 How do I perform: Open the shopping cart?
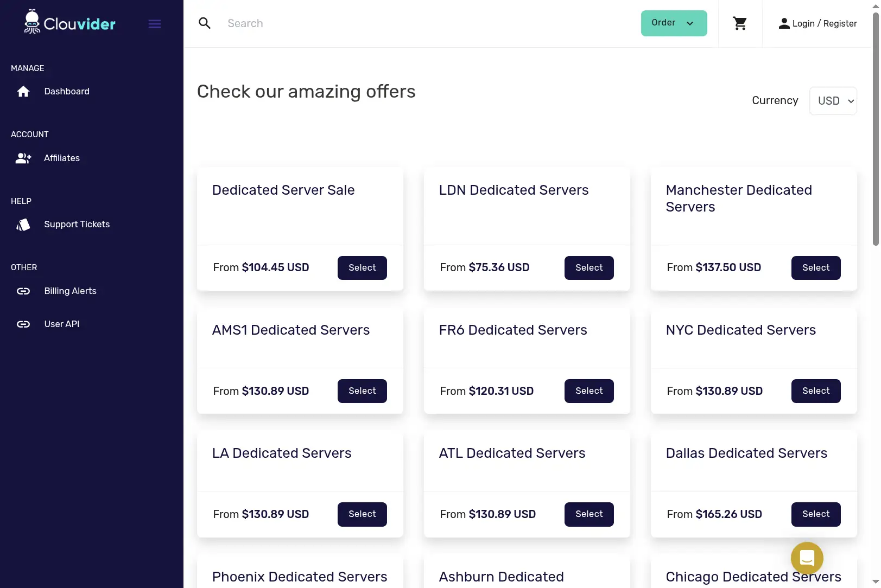click(740, 23)
